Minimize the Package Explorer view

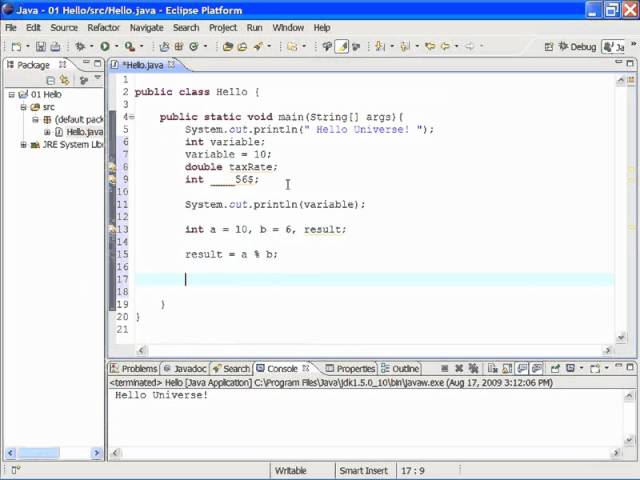(x=86, y=62)
